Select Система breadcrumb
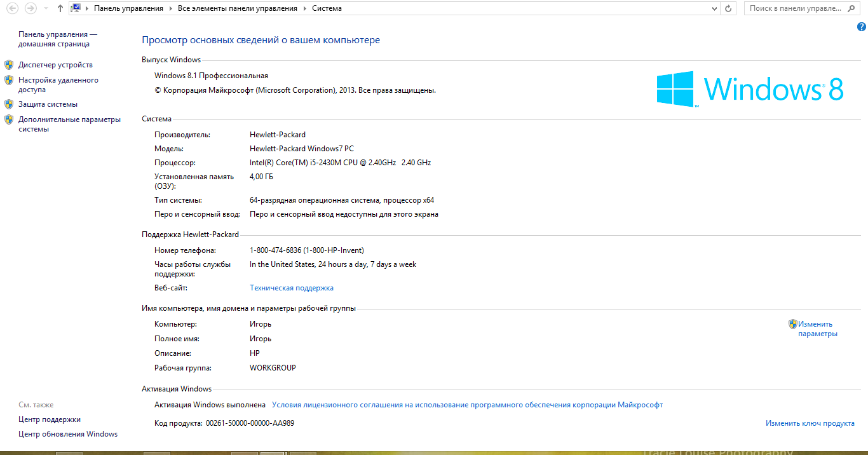Screen dimensions: 868x455 [327, 8]
